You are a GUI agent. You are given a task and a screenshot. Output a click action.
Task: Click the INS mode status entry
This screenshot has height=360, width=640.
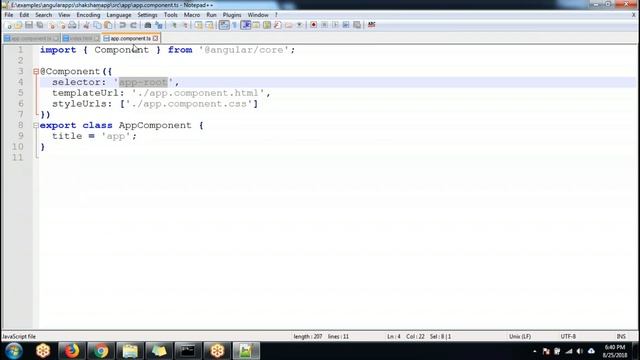pos(621,337)
